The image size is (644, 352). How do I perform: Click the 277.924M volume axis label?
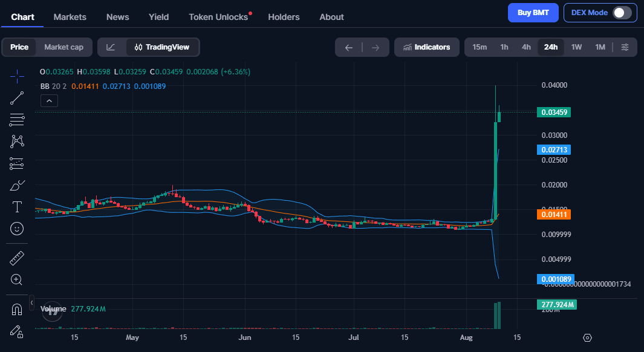556,305
